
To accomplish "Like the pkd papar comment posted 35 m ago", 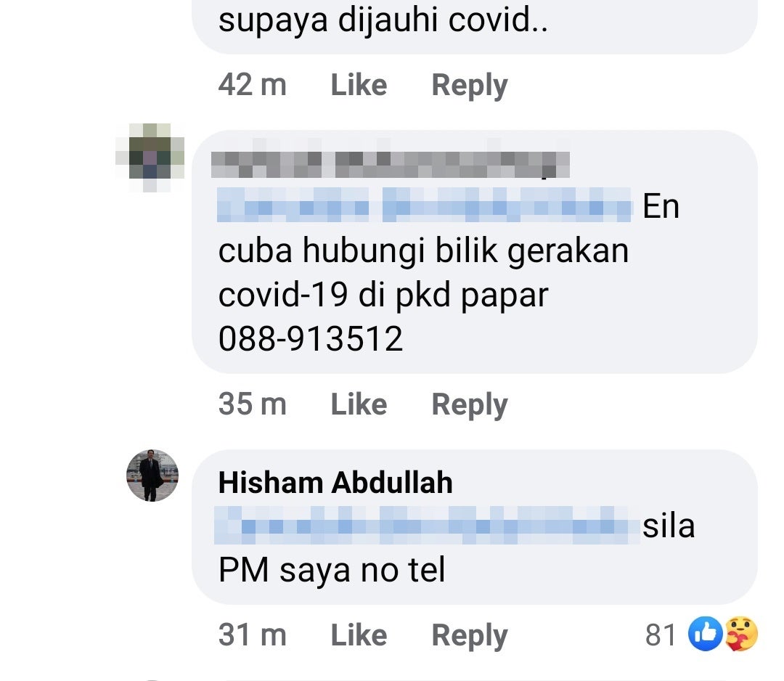I will (x=359, y=404).
